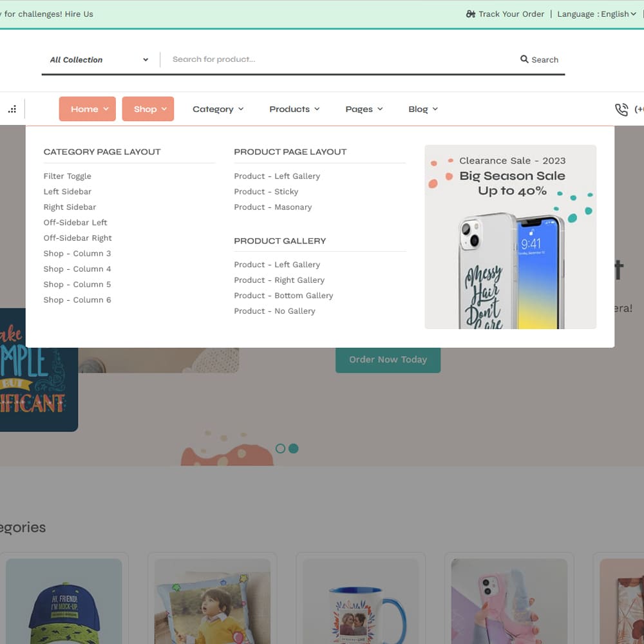Screen dimensions: 644x644
Task: Click the Home navigation button
Action: pos(88,109)
